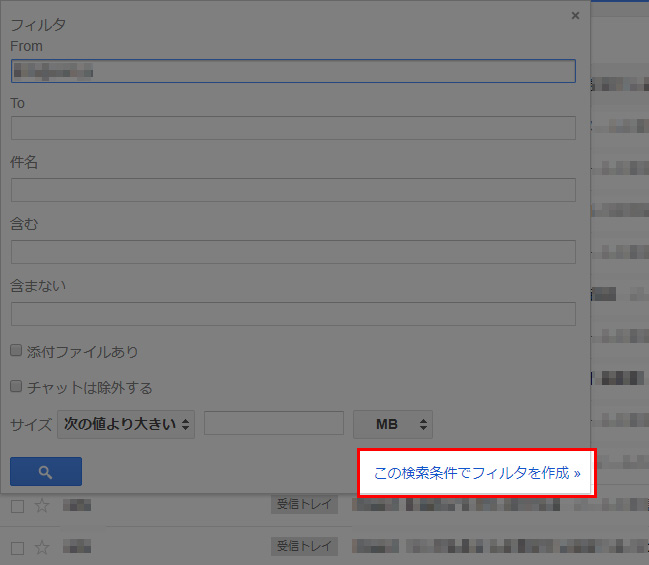This screenshot has height=565, width=649.
Task: Select the bottom email row checkbox
Action: (17, 547)
